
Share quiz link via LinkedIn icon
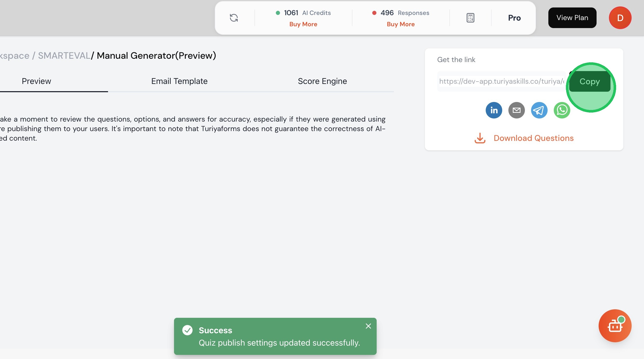[x=494, y=110]
